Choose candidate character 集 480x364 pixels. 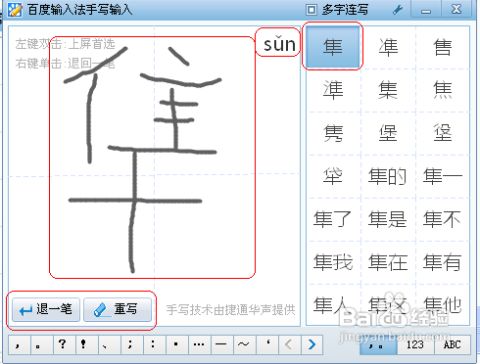coord(388,90)
